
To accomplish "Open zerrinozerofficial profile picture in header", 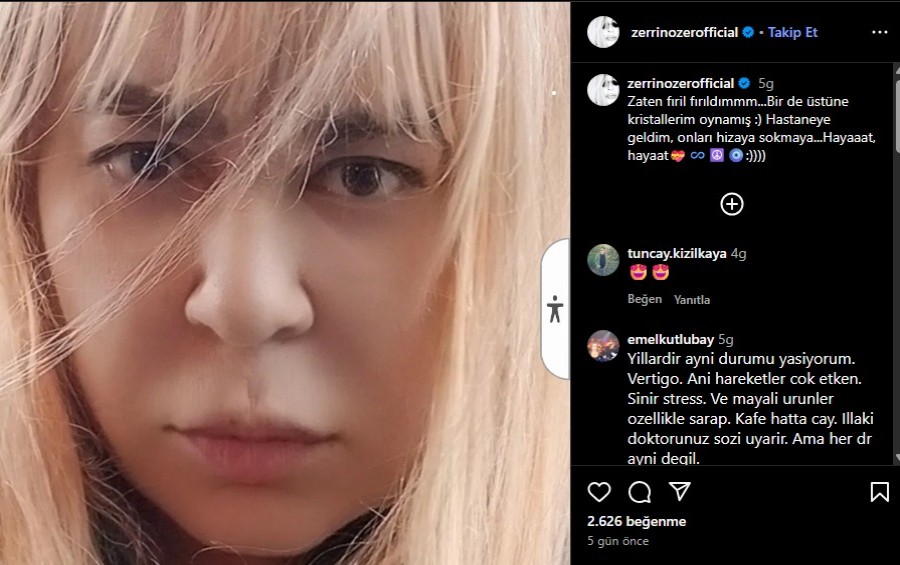I will pos(603,32).
